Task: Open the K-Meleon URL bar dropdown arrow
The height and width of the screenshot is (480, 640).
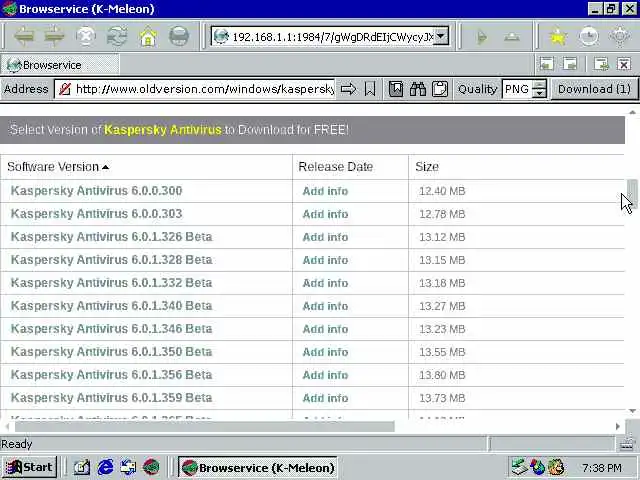Action: 441,37
